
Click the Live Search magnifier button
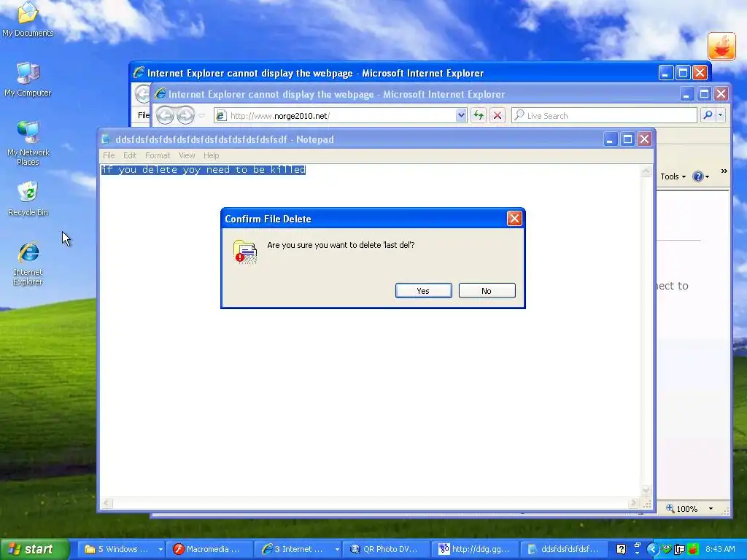(x=708, y=115)
